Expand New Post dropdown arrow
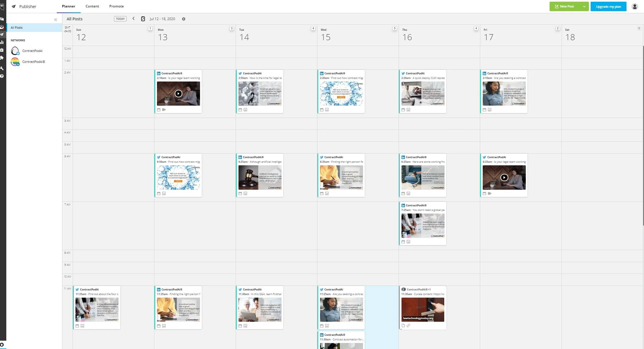 point(584,6)
